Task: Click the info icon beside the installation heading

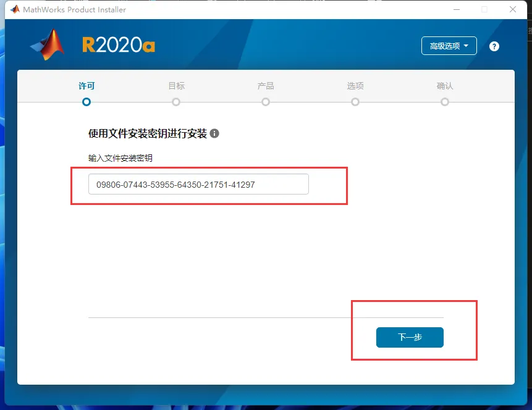Action: (x=214, y=133)
